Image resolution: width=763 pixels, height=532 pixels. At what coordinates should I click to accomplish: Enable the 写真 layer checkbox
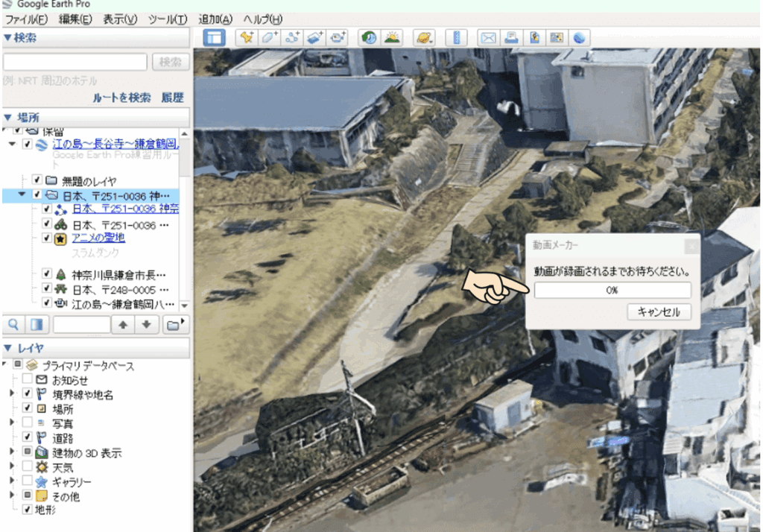pyautogui.click(x=27, y=423)
